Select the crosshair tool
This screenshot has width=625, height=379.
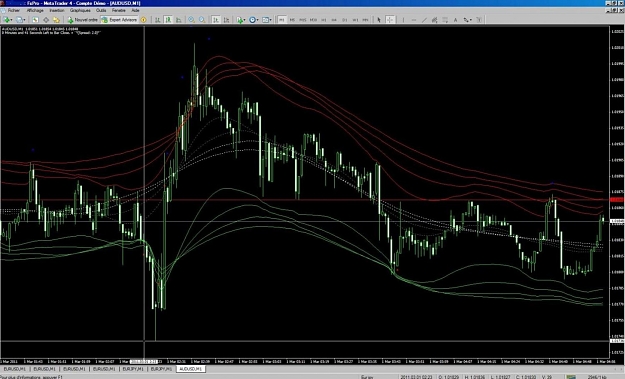point(390,20)
